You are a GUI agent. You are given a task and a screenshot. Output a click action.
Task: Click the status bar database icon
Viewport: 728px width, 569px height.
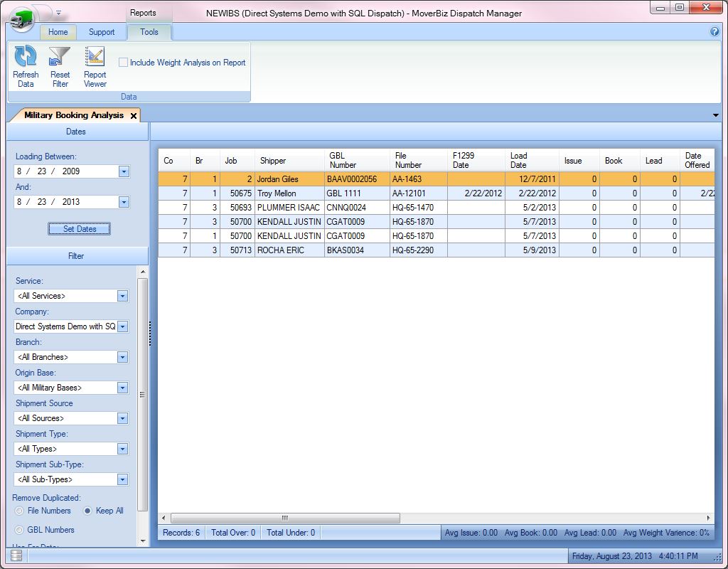pyautogui.click(x=16, y=555)
